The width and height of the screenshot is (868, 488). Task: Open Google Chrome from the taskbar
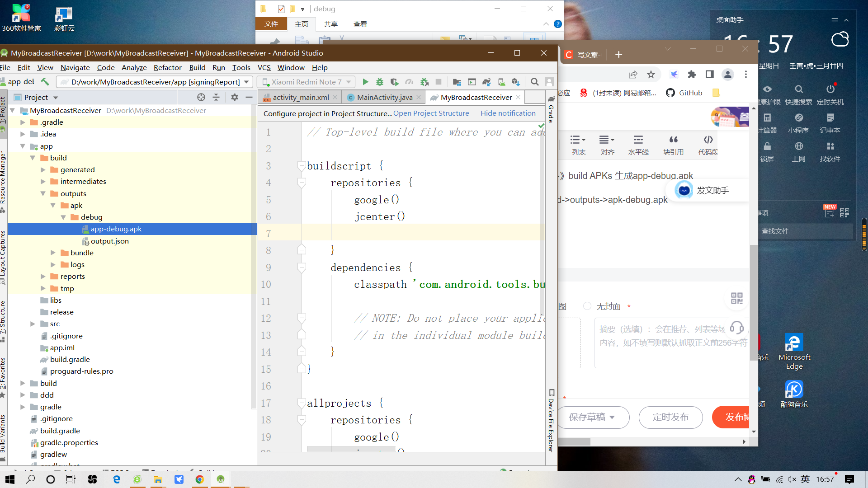[x=200, y=479]
